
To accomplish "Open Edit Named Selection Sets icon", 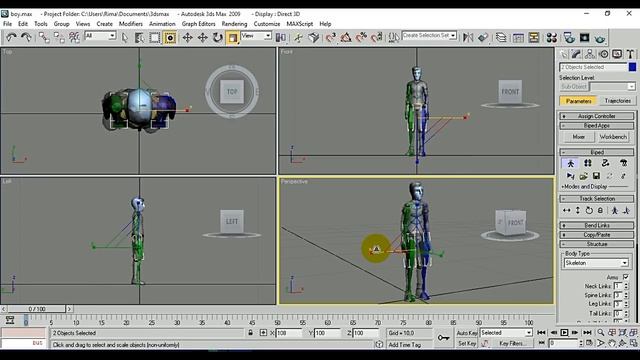I will (x=393, y=38).
